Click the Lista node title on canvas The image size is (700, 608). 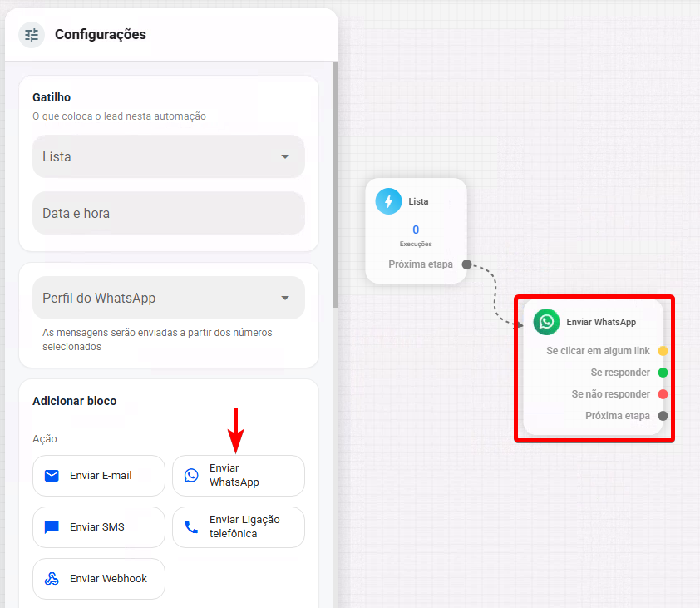coord(418,201)
